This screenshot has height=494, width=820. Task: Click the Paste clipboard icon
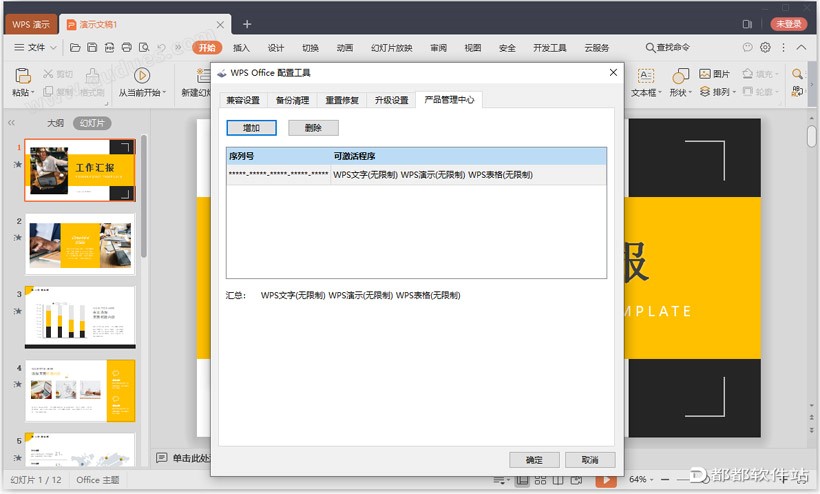click(x=22, y=76)
